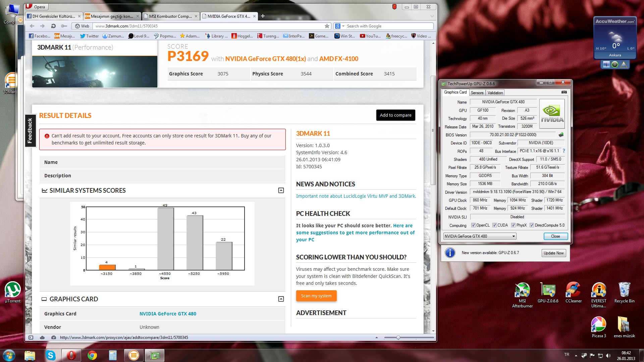Click the Opera Link cloud icon in status bar
Image resolution: width=644 pixels, height=362 pixels.
[42, 338]
